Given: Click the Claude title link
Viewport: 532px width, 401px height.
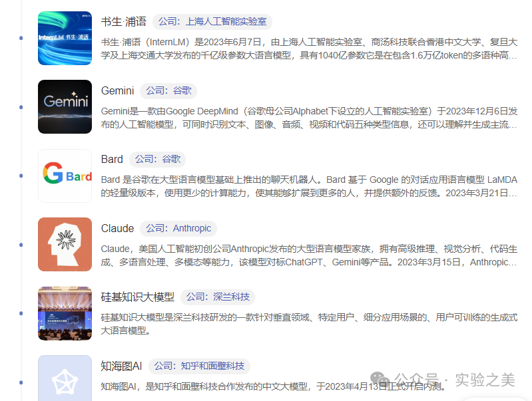Looking at the screenshot, I should (x=117, y=229).
